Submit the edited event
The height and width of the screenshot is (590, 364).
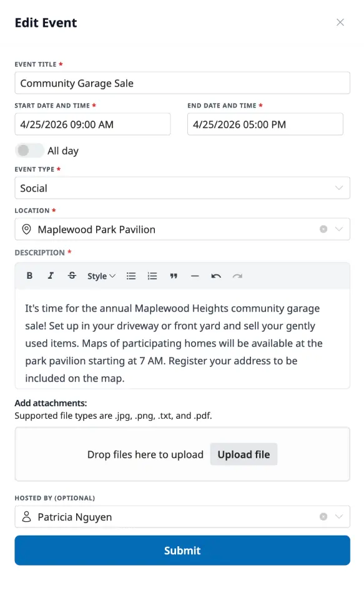click(x=182, y=551)
